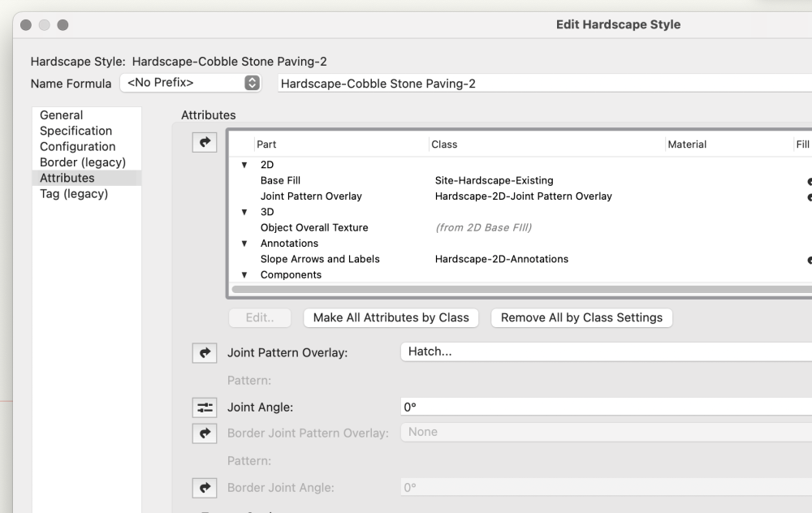Viewport: 812px width, 513px height.
Task: Select the Joint Pattern Overlay row
Action: [311, 196]
